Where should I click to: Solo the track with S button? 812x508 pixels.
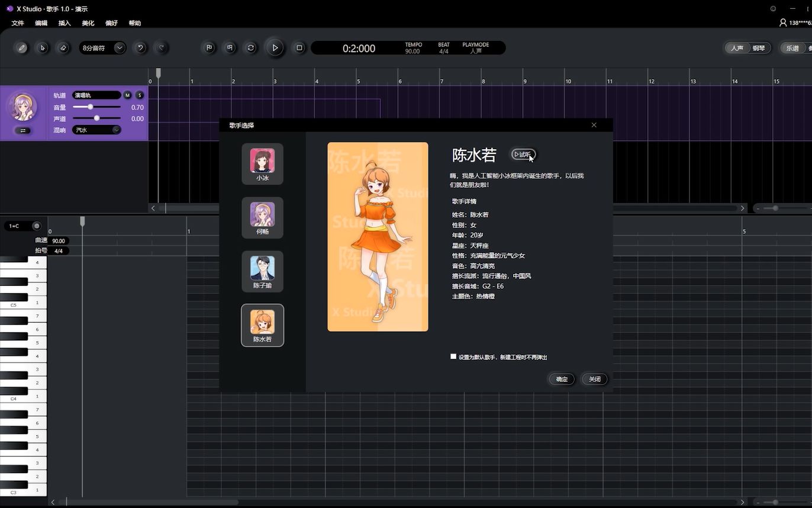point(140,95)
